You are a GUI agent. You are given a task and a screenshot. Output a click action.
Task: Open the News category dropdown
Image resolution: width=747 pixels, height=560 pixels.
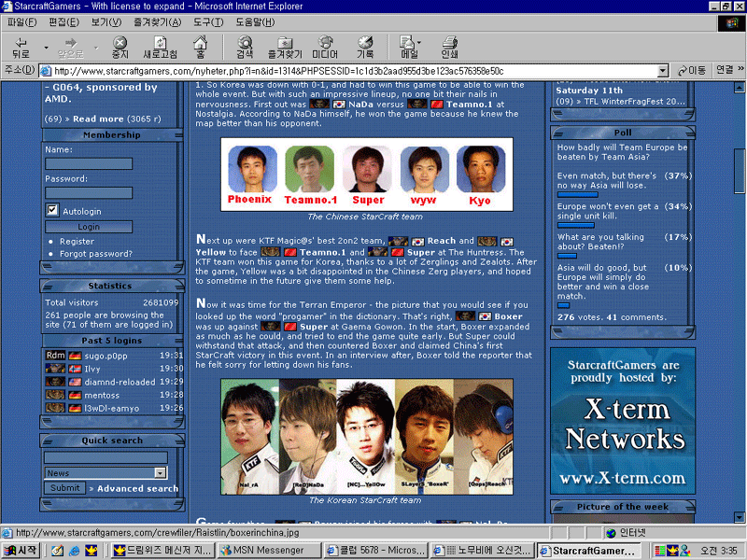point(106,473)
